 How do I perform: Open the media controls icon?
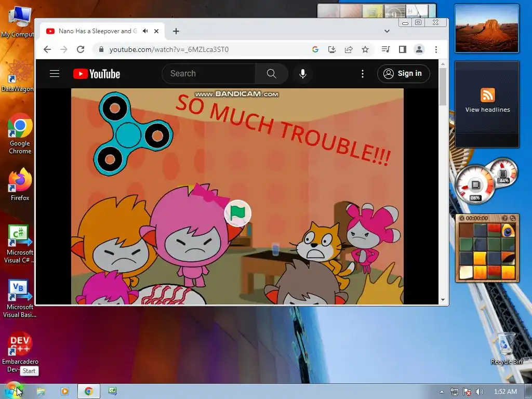[385, 49]
